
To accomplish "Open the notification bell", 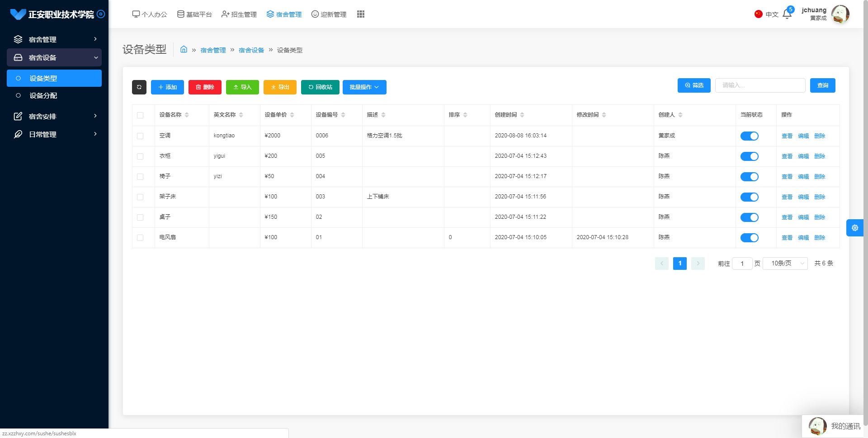I will 787,14.
